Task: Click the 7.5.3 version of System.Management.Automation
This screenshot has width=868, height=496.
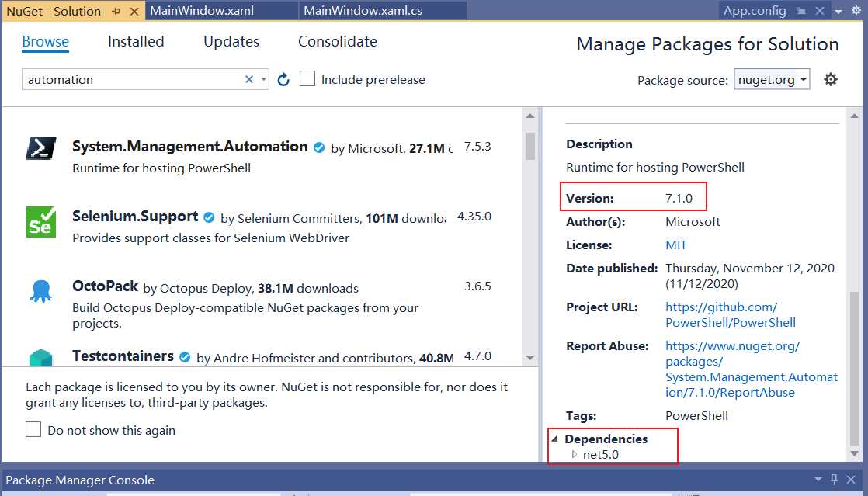Action: pos(477,147)
